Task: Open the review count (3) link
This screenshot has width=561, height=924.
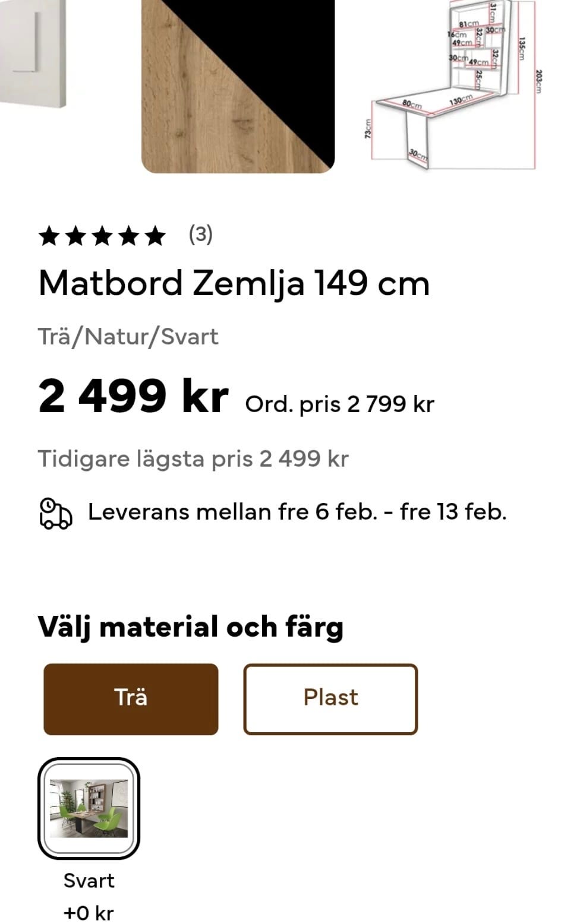Action: click(x=200, y=235)
